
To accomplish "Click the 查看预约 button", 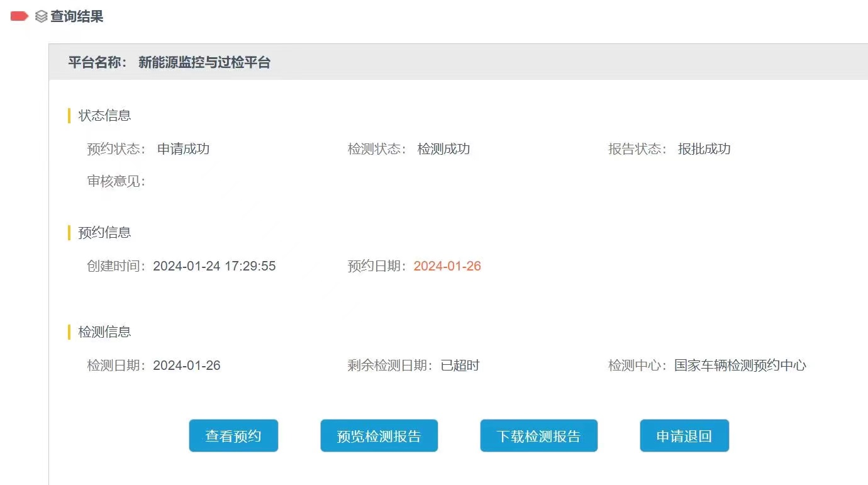I will pyautogui.click(x=233, y=436).
